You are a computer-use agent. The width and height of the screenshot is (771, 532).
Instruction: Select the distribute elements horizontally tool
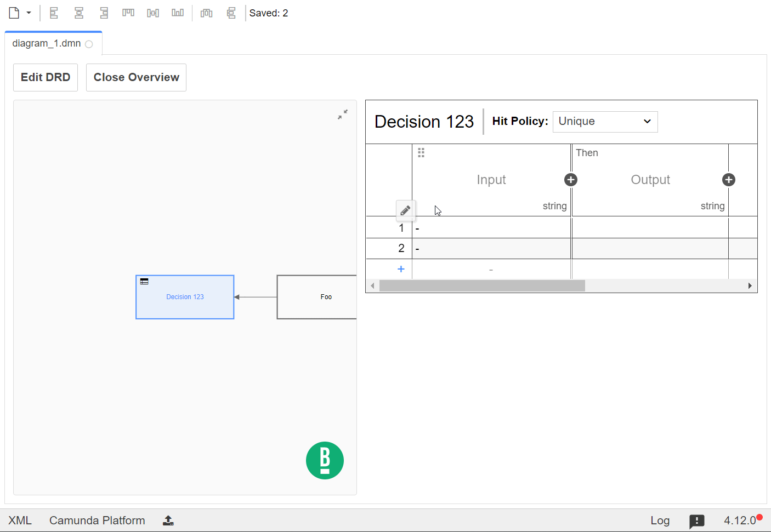[x=206, y=13]
